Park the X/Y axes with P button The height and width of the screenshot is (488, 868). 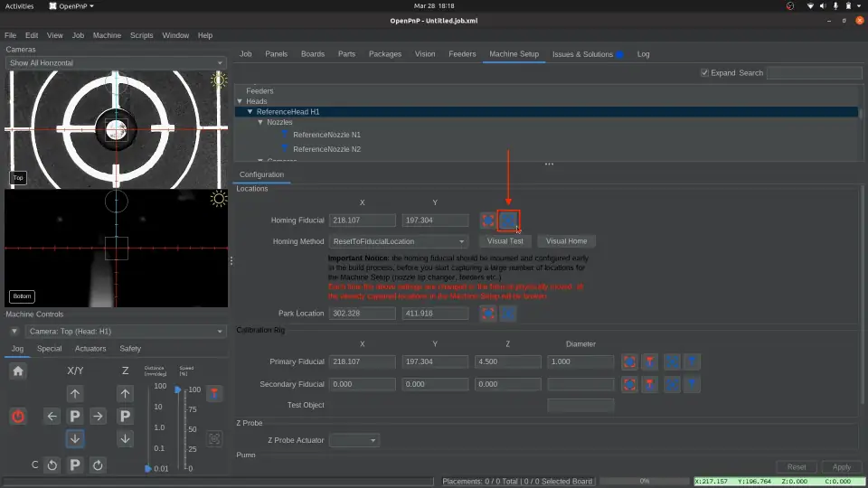(x=75, y=417)
